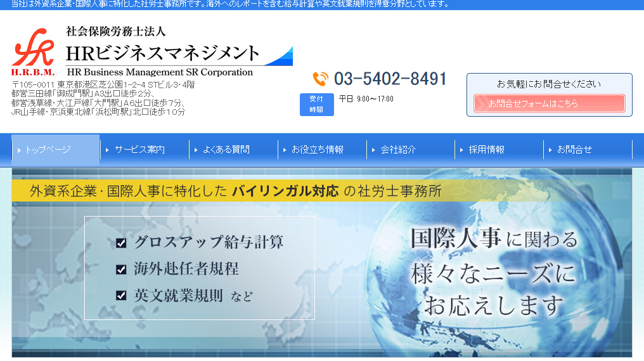Click the checkmark beside 海外赴任者規程

click(121, 269)
